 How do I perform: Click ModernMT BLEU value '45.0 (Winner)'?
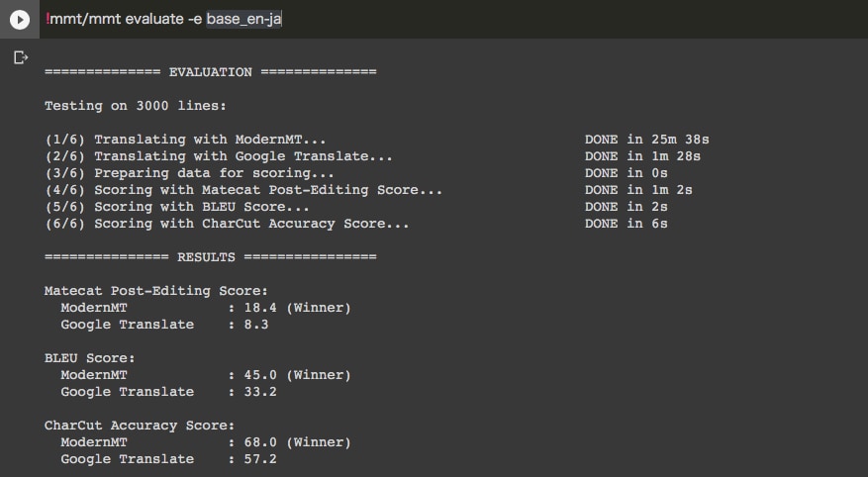297,375
